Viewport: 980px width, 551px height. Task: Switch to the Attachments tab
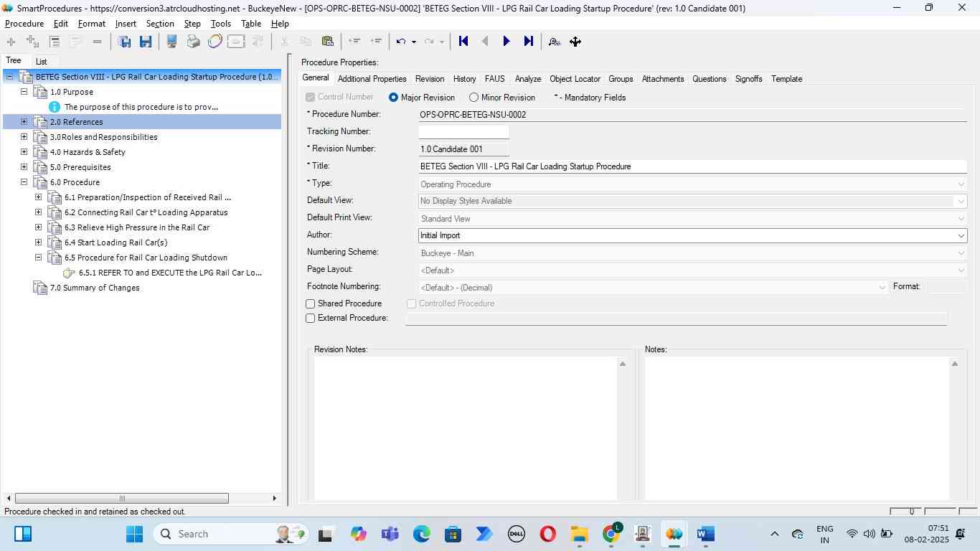point(663,79)
